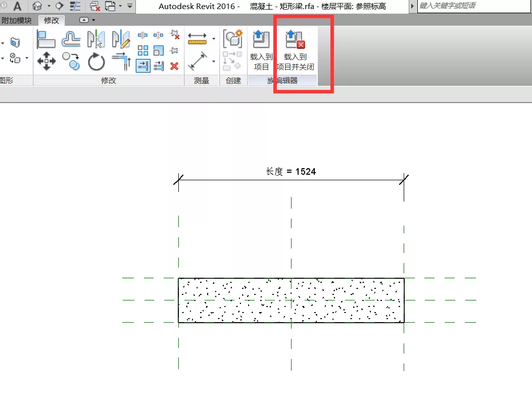Viewport: 532px width, 408px height.
Task: Click the keyword search input field
Action: 472,7
